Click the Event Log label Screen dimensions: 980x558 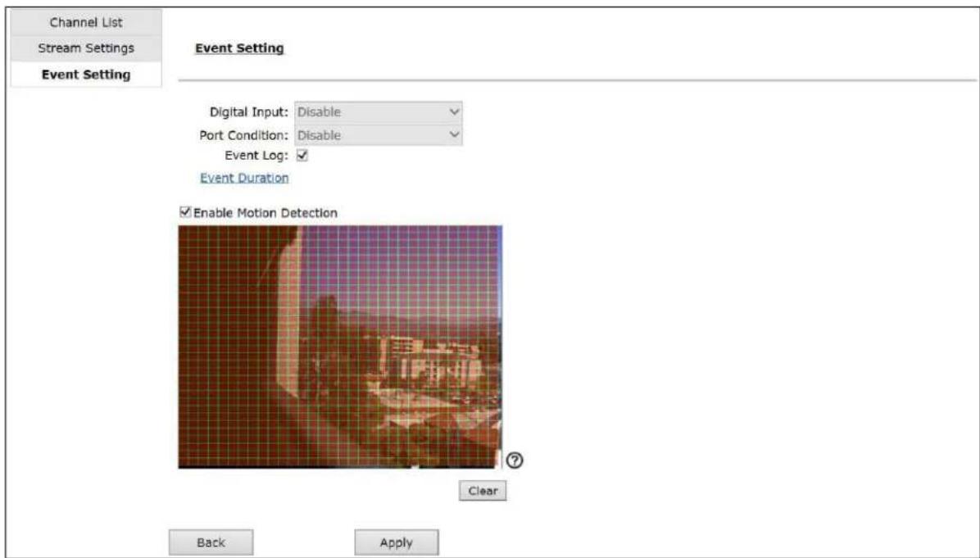pyautogui.click(x=256, y=156)
